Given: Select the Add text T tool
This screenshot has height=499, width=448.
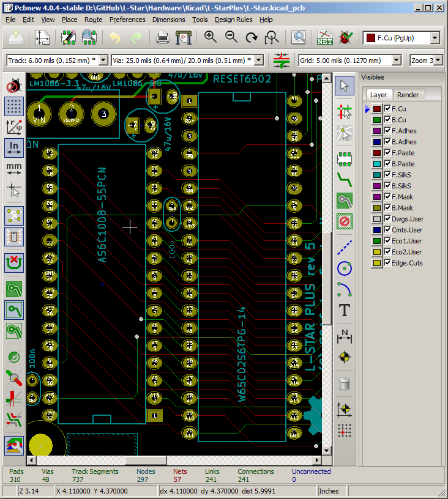Looking at the screenshot, I should coord(345,310).
